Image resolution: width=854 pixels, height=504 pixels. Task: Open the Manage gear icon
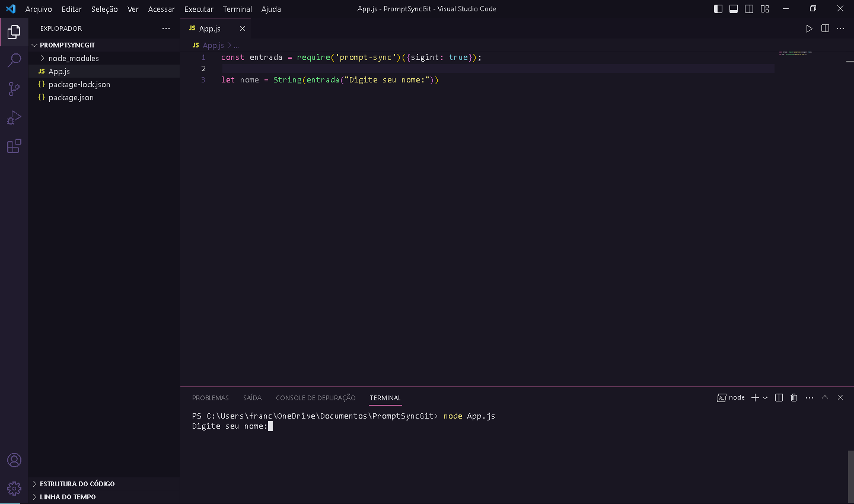point(14,488)
